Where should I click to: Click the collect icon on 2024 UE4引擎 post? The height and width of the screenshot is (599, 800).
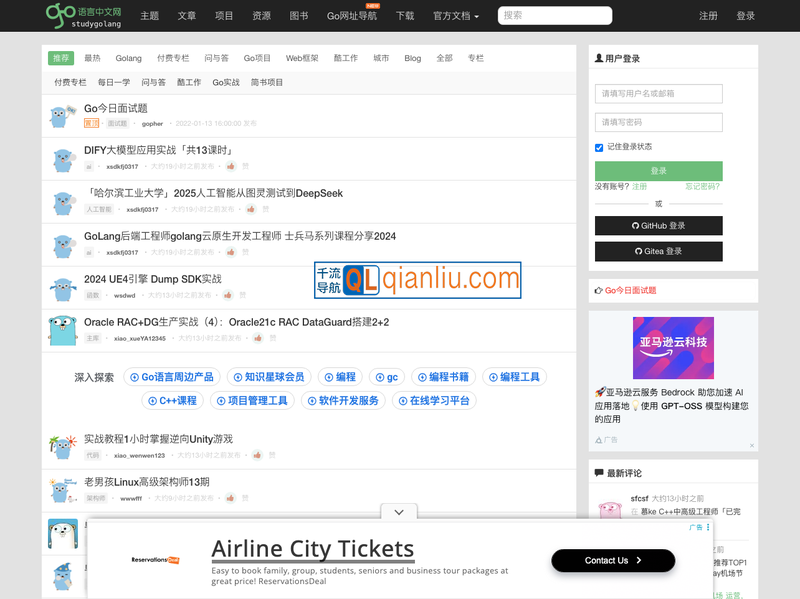pos(227,295)
